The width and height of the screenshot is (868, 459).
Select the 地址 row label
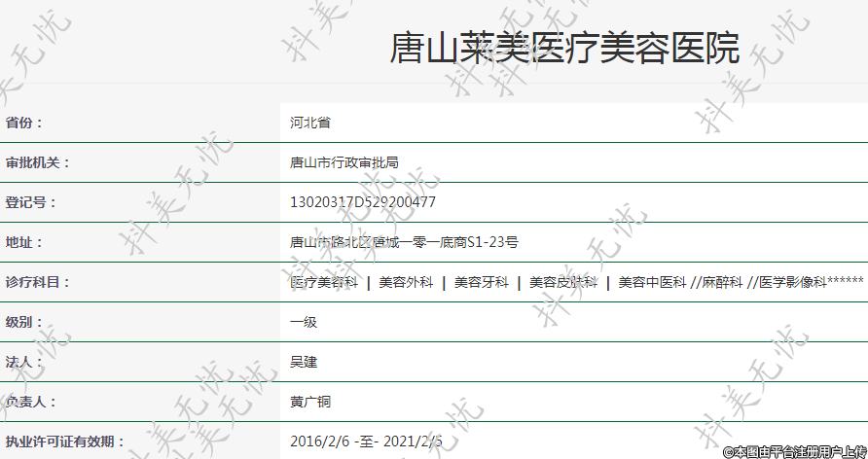pyautogui.click(x=25, y=242)
